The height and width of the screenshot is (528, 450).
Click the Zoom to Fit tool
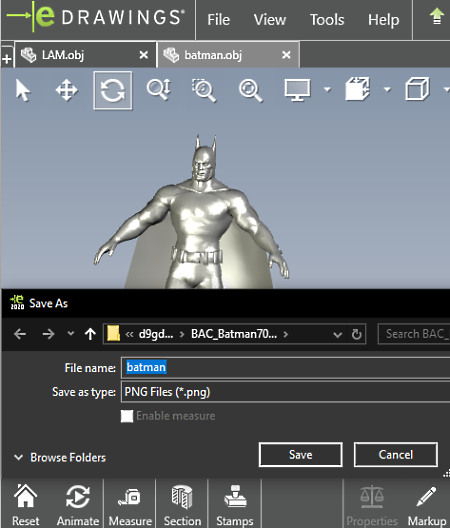pos(250,90)
